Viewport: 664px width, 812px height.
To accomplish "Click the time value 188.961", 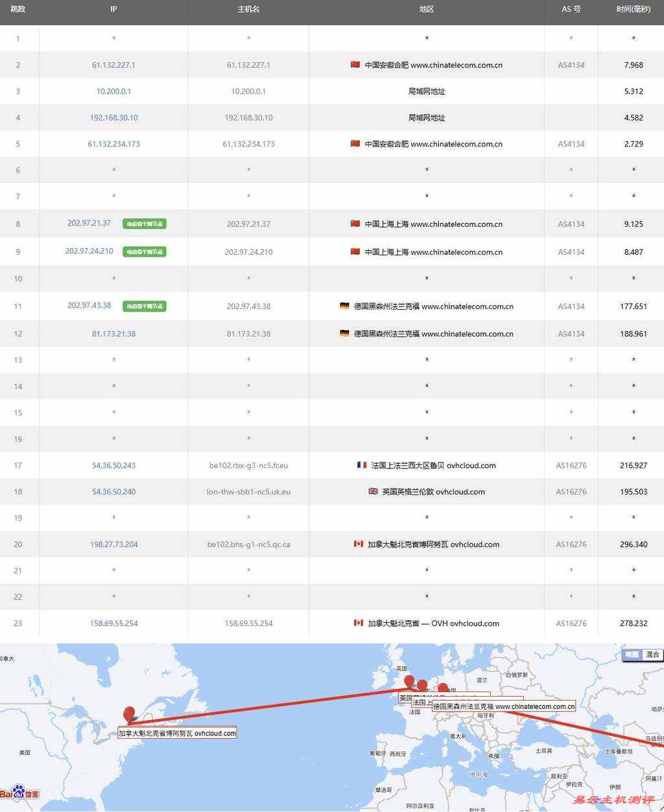I will coord(634,334).
